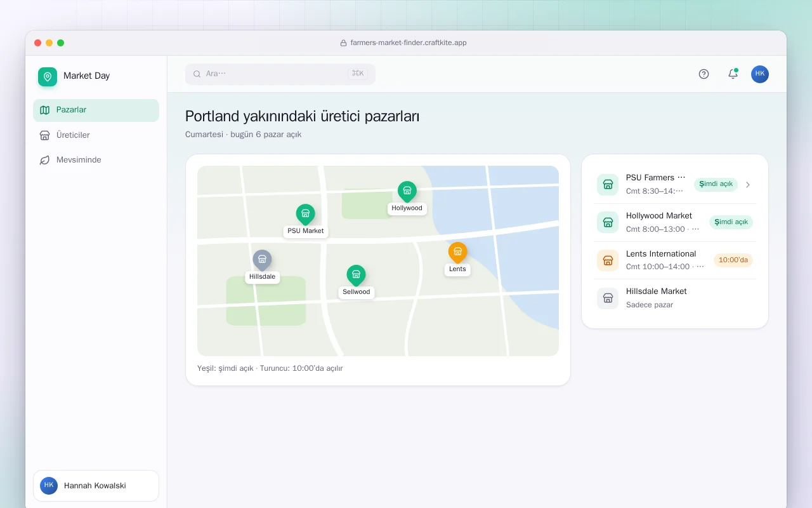Screen dimensions: 812x508
Task: Switch to Mevsiminde sidebar item
Action: coord(96,160)
